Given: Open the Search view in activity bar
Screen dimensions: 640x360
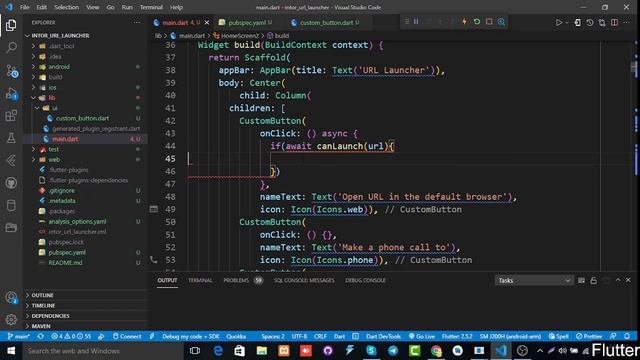Looking at the screenshot, I should coord(11,48).
